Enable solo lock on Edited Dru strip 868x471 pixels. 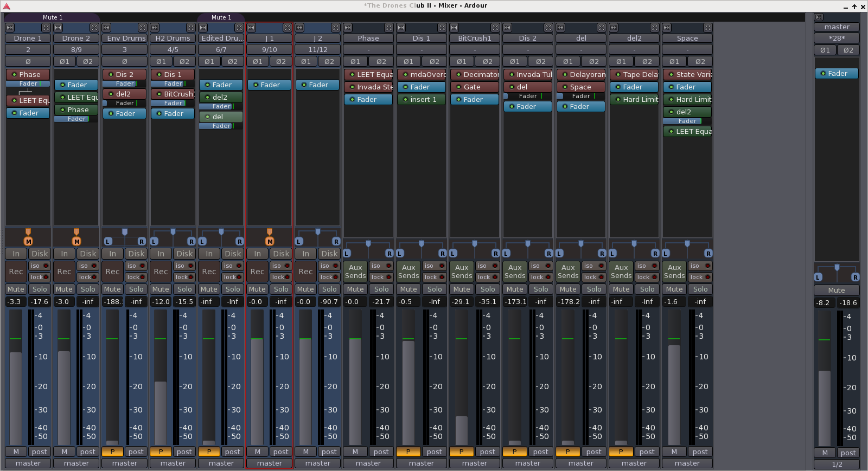[233, 277]
